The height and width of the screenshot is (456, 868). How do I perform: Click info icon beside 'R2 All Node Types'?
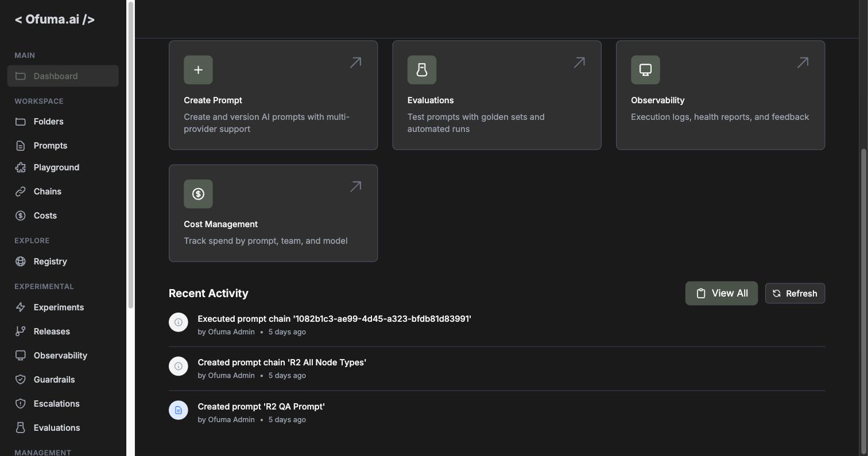tap(179, 366)
